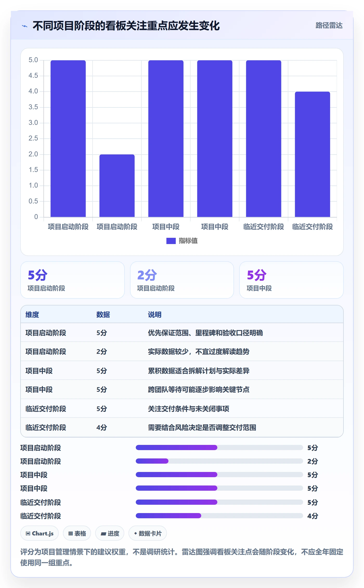This screenshot has height=588, width=364.
Task: Click the grid icon in the 表格 chip
Action: point(70,534)
